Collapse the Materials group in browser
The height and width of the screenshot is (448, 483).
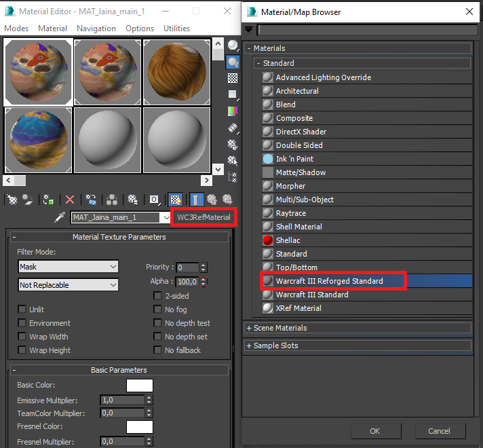point(358,48)
